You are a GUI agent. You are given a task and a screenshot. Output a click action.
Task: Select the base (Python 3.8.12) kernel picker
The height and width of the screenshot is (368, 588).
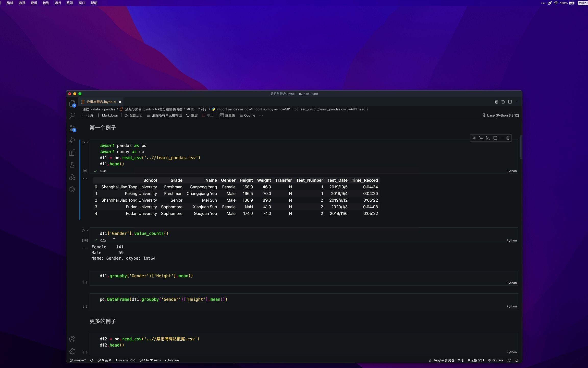(500, 116)
